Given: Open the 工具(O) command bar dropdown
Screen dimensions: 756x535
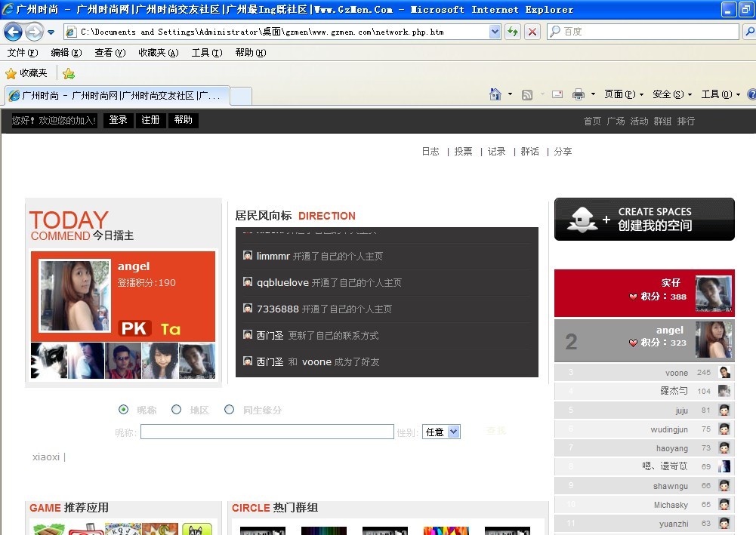Looking at the screenshot, I should 721,94.
